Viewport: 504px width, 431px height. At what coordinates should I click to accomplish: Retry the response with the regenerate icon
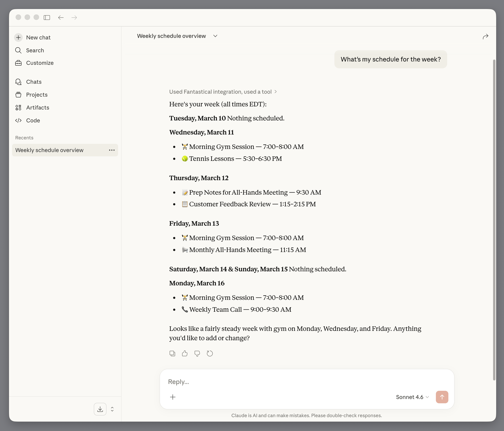pos(210,354)
